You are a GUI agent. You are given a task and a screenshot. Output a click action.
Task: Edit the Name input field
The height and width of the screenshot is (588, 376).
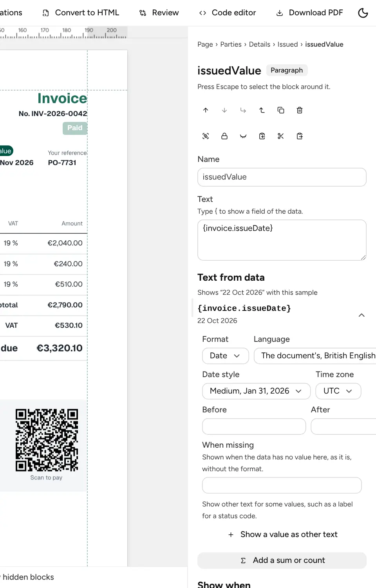click(x=282, y=177)
